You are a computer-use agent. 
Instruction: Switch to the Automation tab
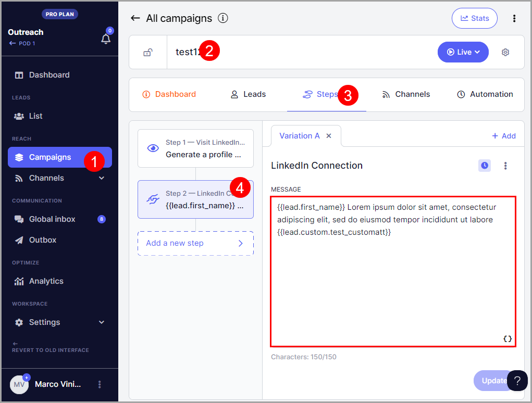485,94
